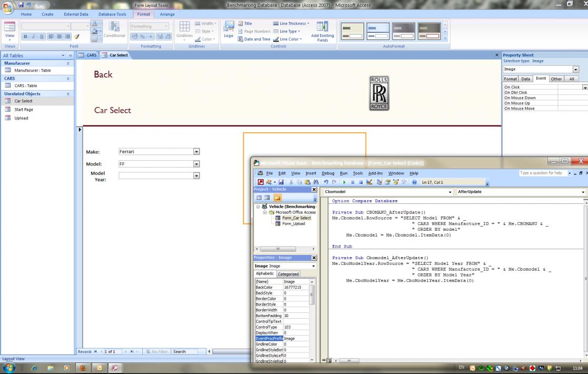Click the VBA Break pause icon
Screen dimensions: 588x374
pyautogui.click(x=352, y=182)
